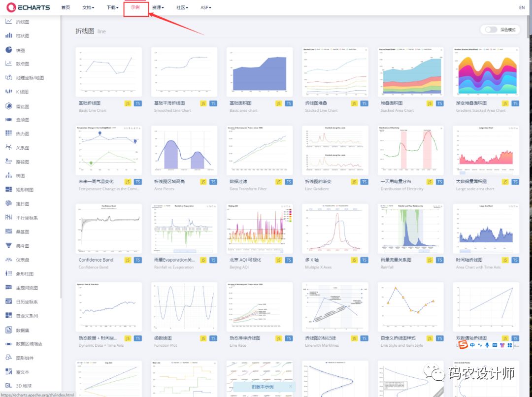Select the K线图 candlestick icon
The image size is (532, 397).
pyautogui.click(x=8, y=92)
